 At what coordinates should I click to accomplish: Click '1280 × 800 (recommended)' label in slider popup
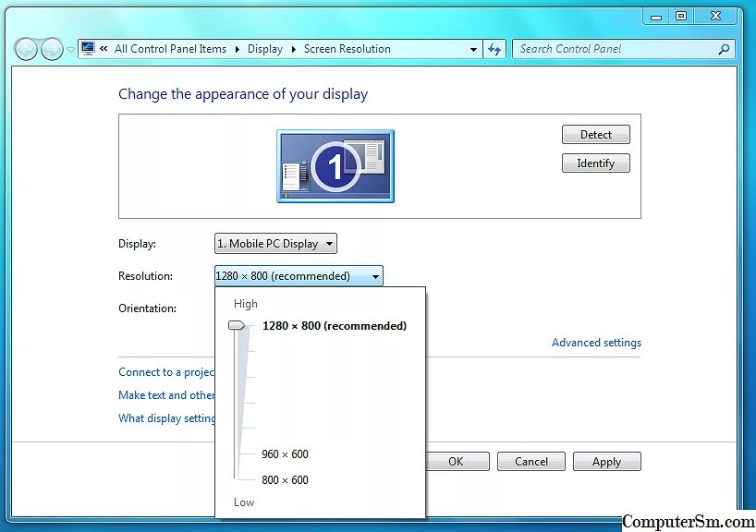click(x=335, y=326)
